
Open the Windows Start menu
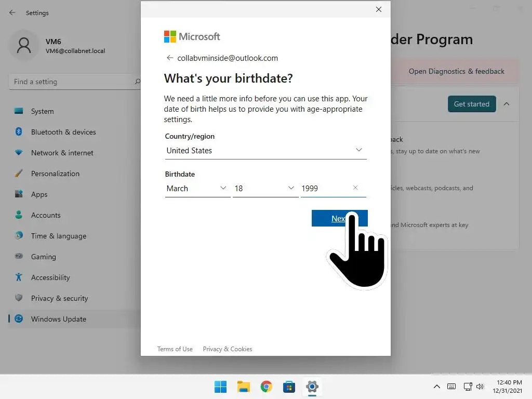pyautogui.click(x=220, y=387)
